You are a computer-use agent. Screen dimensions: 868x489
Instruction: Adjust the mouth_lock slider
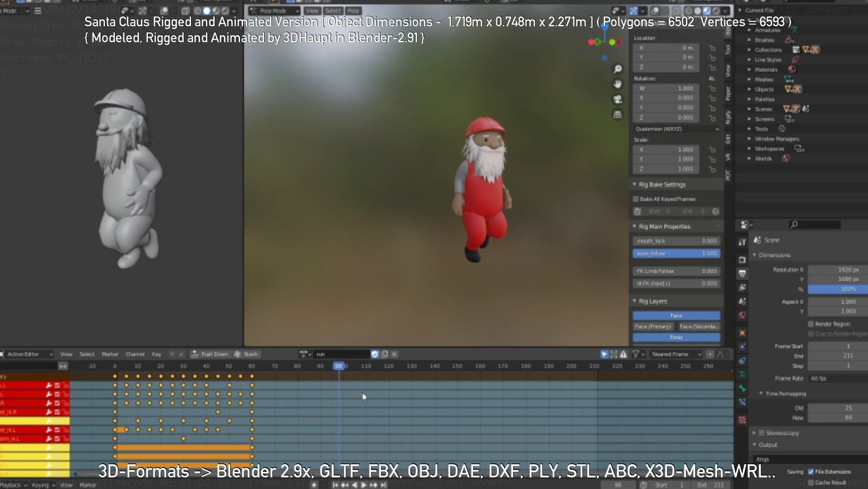coord(676,241)
